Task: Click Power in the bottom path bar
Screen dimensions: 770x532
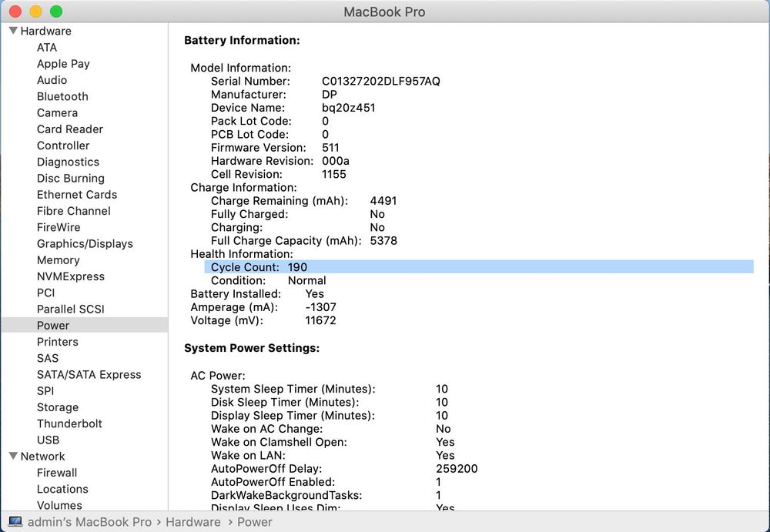Action: pyautogui.click(x=254, y=522)
